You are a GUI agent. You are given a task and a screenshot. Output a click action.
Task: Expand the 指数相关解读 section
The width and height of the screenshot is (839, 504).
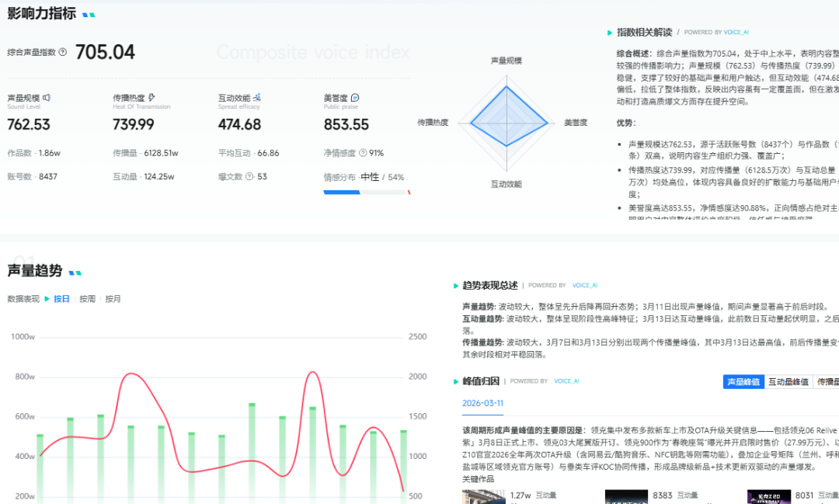tap(610, 33)
